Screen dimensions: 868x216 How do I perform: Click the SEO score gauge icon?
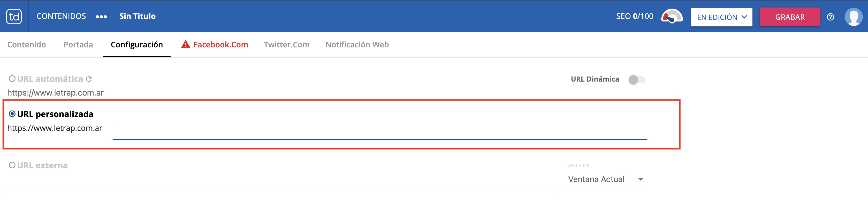coord(672,17)
